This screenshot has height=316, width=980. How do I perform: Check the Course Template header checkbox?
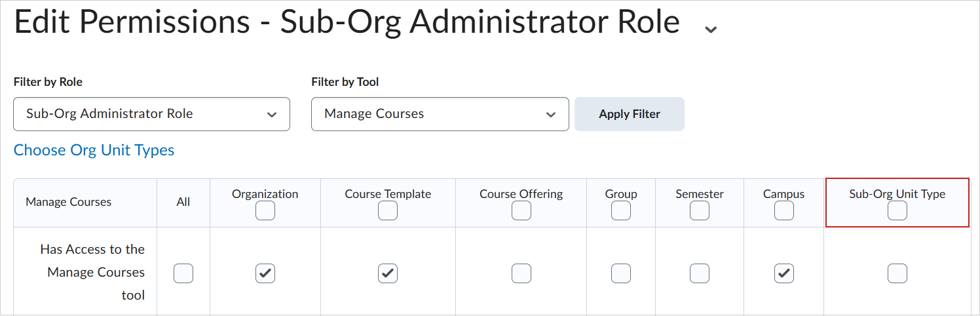(x=388, y=210)
